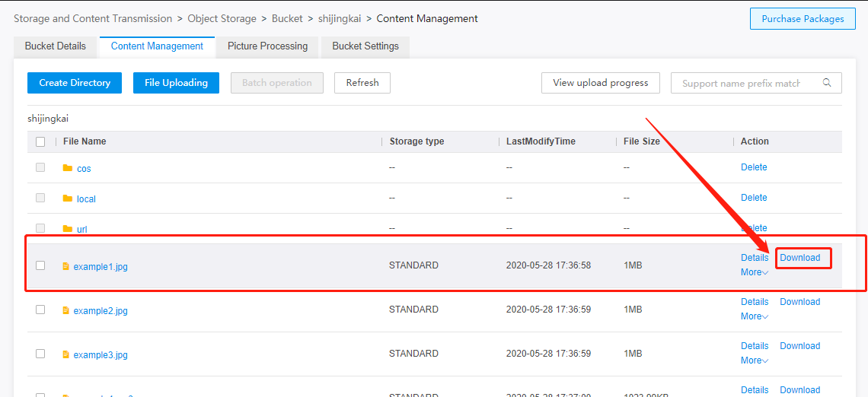View Details of example1.jpg
Screen dimensions: 868x397
click(755, 258)
